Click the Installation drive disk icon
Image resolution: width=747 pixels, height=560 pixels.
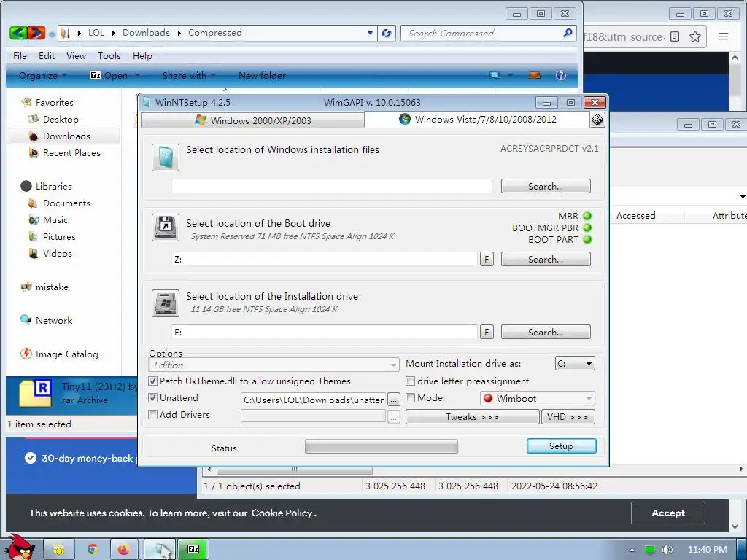coord(166,303)
